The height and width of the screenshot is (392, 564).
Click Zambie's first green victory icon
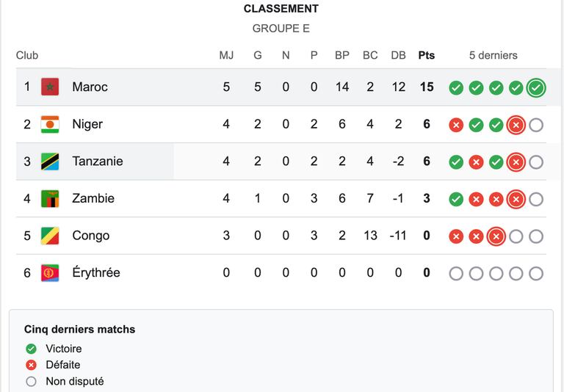456,199
